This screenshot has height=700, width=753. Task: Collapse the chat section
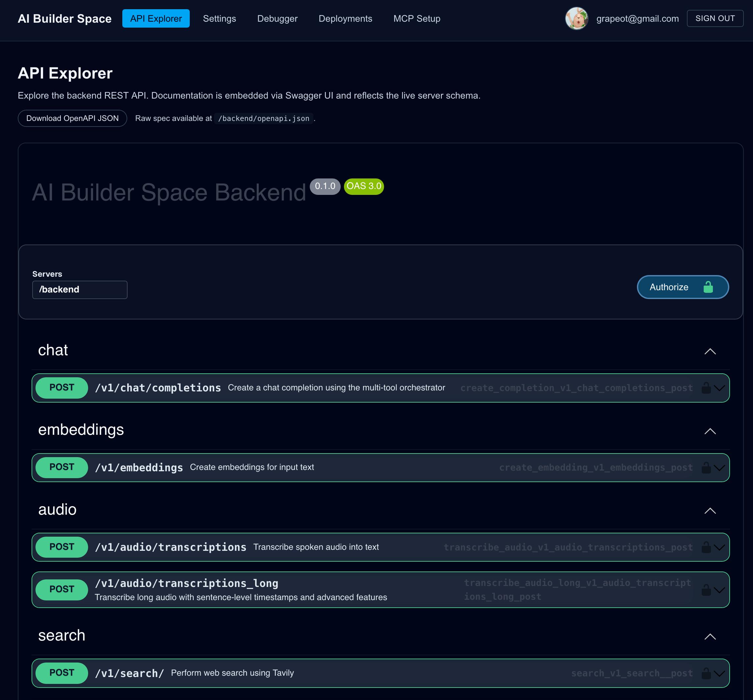click(x=711, y=352)
